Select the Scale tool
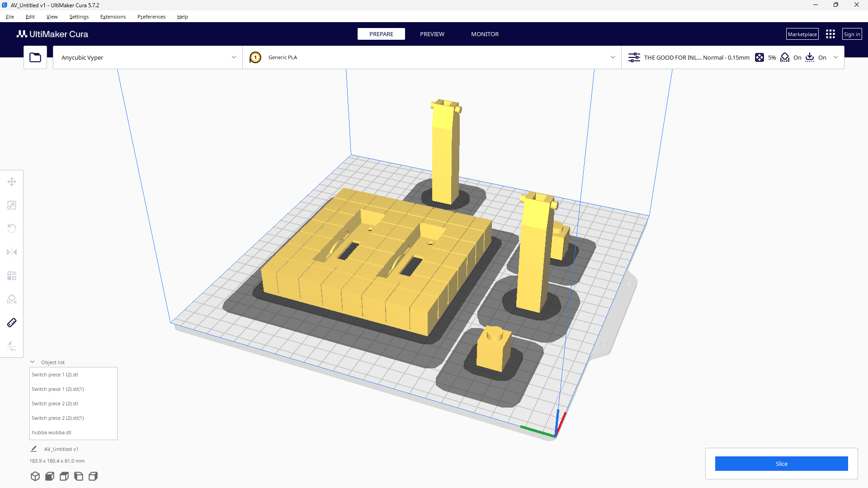868x488 pixels. click(x=12, y=205)
